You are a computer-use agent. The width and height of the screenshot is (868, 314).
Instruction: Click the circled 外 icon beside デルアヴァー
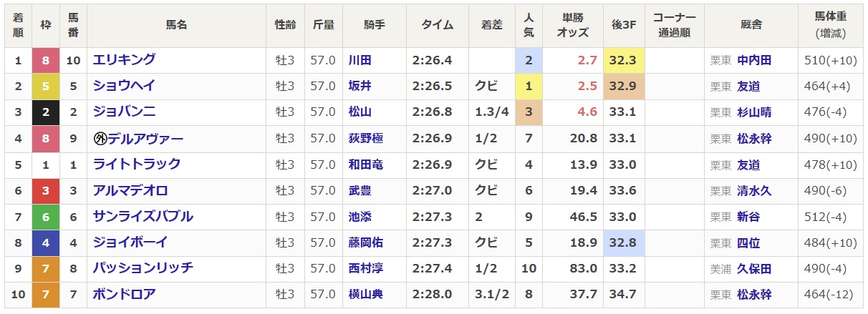(x=100, y=139)
